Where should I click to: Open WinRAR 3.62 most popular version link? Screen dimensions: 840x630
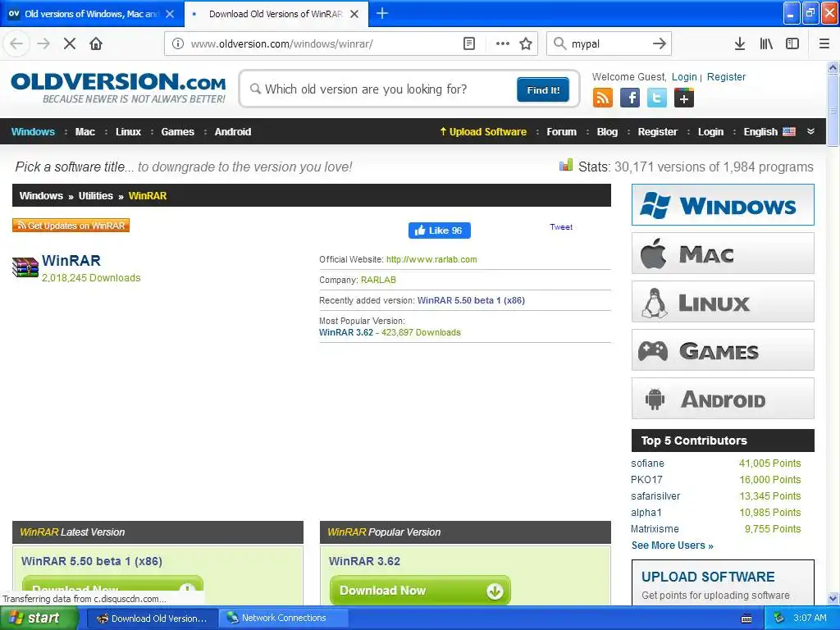point(346,332)
